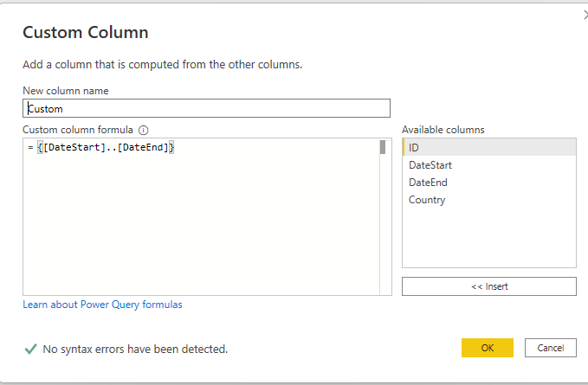The height and width of the screenshot is (385, 588).
Task: Click the No syntax errors have been detected message
Action: pyautogui.click(x=135, y=349)
